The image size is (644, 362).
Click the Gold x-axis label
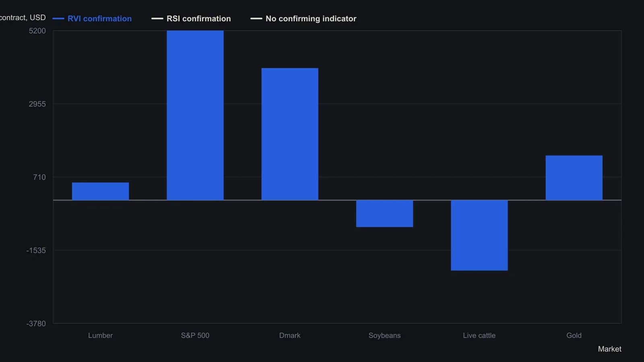tap(574, 335)
